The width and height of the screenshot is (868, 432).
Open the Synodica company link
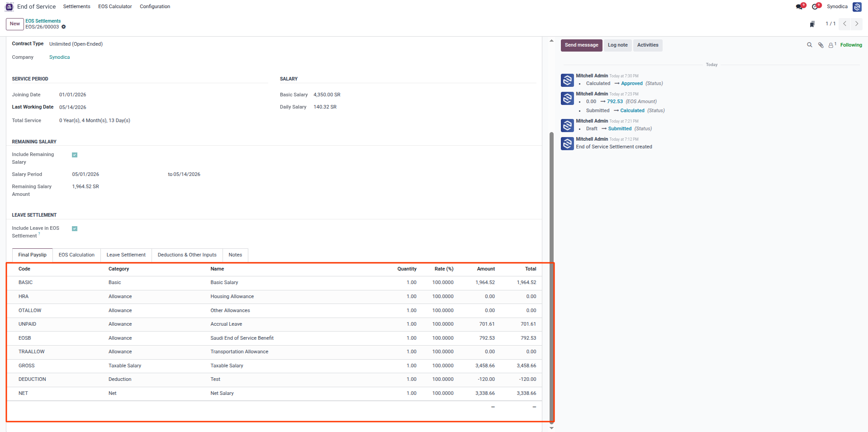(59, 57)
